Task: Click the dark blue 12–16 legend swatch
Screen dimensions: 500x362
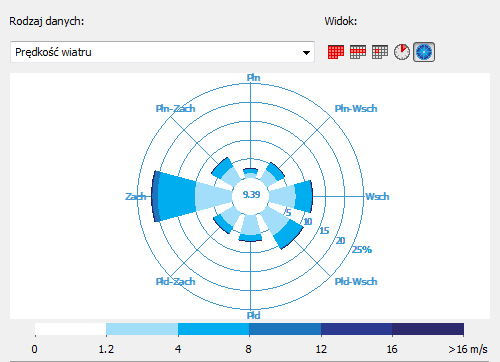Action: coord(356,329)
